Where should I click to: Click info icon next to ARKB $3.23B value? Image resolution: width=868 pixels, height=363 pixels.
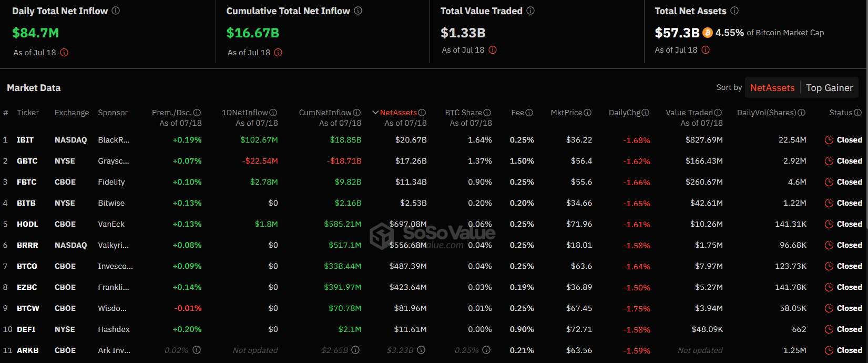tap(422, 350)
